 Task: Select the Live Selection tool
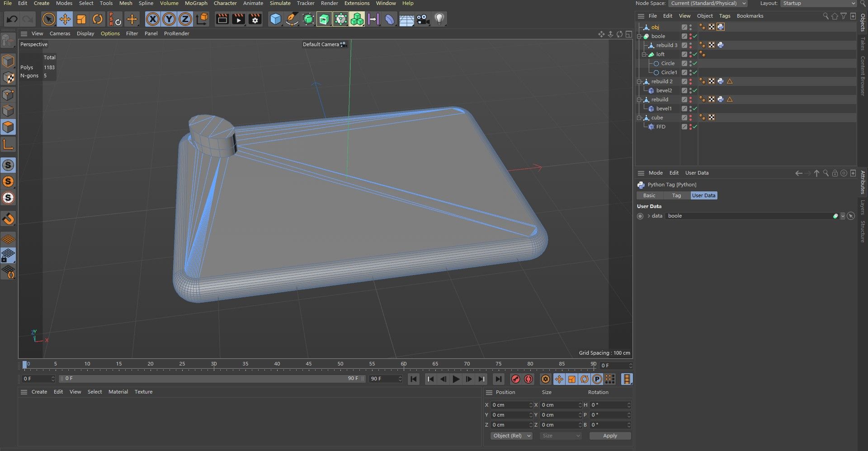click(48, 19)
